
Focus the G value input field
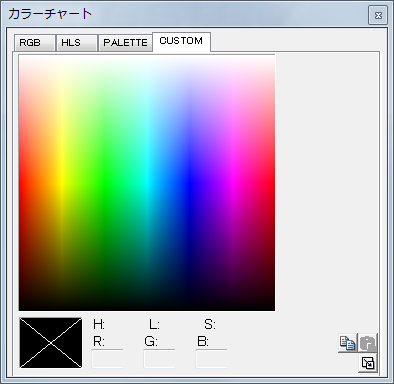point(159,359)
